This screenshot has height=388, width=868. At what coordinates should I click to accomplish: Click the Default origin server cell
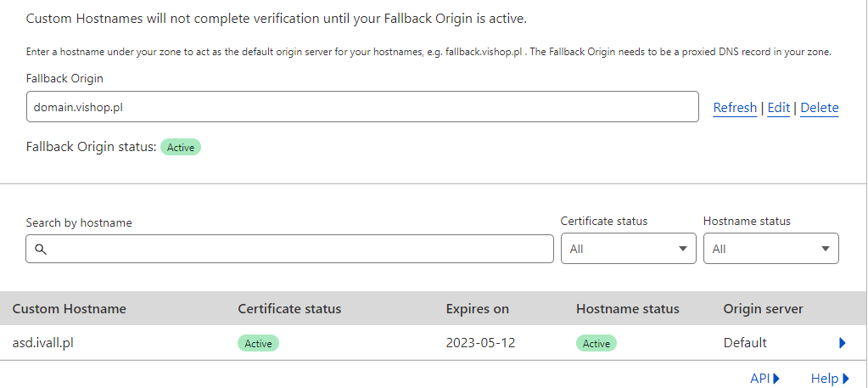745,343
